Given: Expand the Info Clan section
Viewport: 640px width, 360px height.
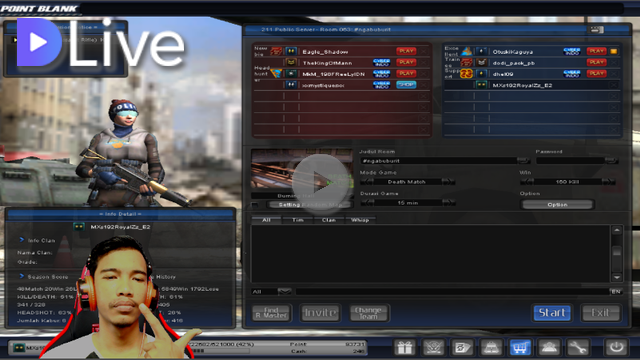Looking at the screenshot, I should pyautogui.click(x=22, y=240).
